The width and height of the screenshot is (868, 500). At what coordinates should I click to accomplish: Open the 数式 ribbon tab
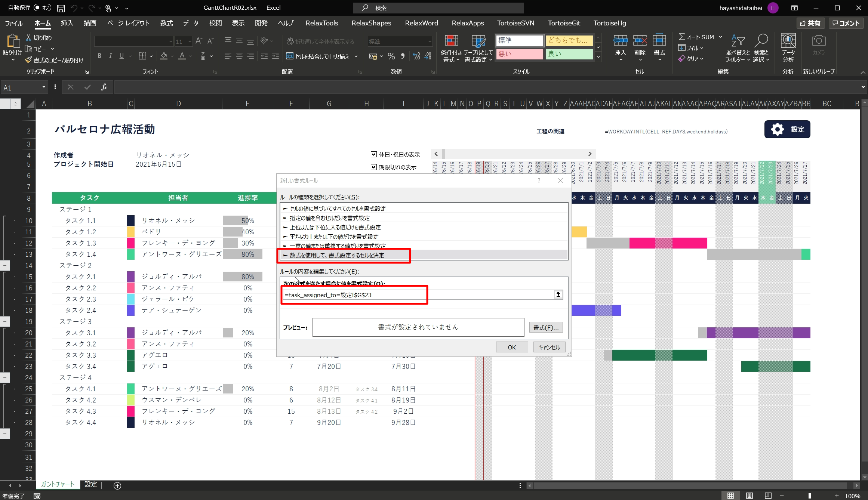pos(166,23)
